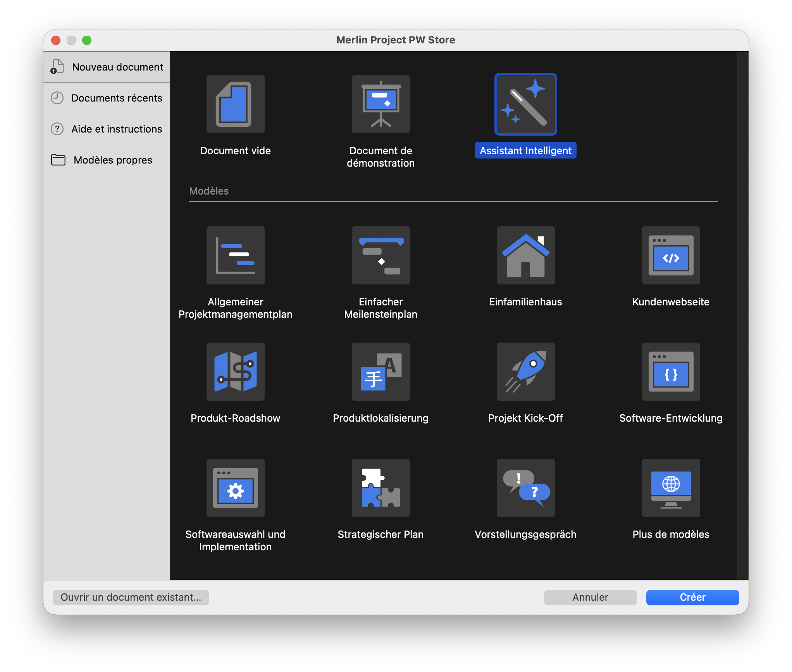Select the Kundenwebseite code window icon

click(671, 255)
